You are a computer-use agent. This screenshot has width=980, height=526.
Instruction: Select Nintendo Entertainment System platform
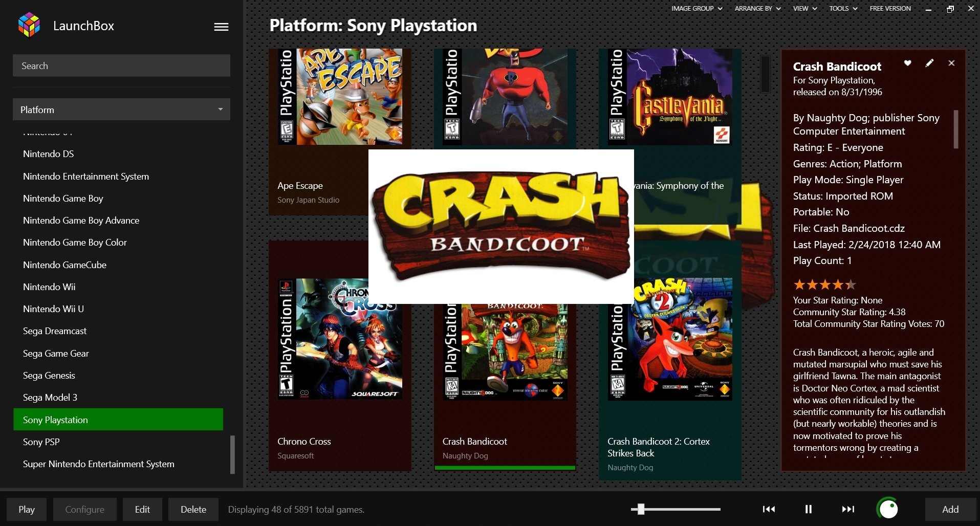coord(118,177)
